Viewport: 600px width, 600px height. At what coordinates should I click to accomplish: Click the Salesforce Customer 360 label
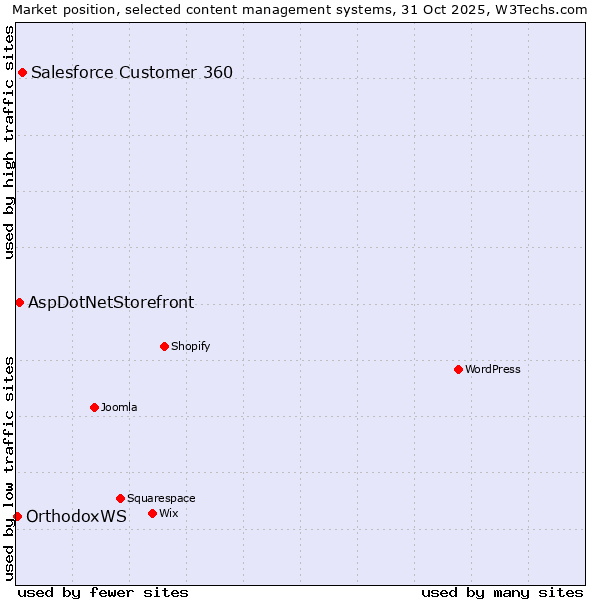coord(132,72)
